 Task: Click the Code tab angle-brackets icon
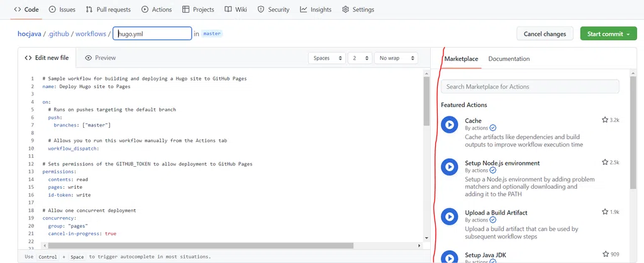(17, 9)
